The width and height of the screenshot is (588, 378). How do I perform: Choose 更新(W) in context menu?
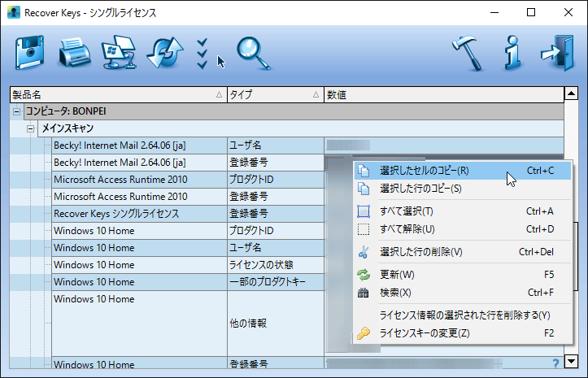pyautogui.click(x=463, y=275)
